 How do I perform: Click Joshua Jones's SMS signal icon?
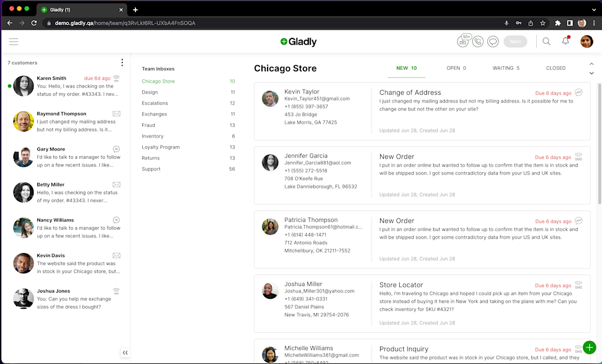(x=116, y=291)
